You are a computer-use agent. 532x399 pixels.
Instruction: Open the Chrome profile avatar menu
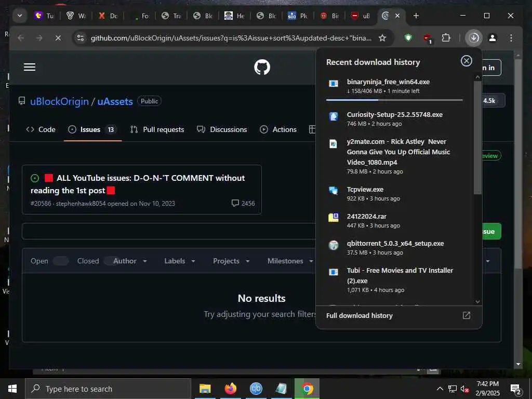[x=493, y=37]
